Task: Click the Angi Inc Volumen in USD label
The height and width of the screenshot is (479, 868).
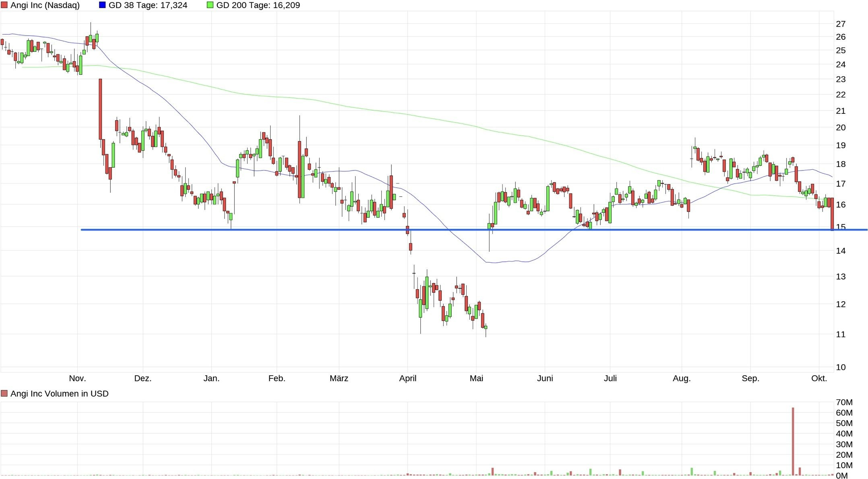Action: [59, 393]
